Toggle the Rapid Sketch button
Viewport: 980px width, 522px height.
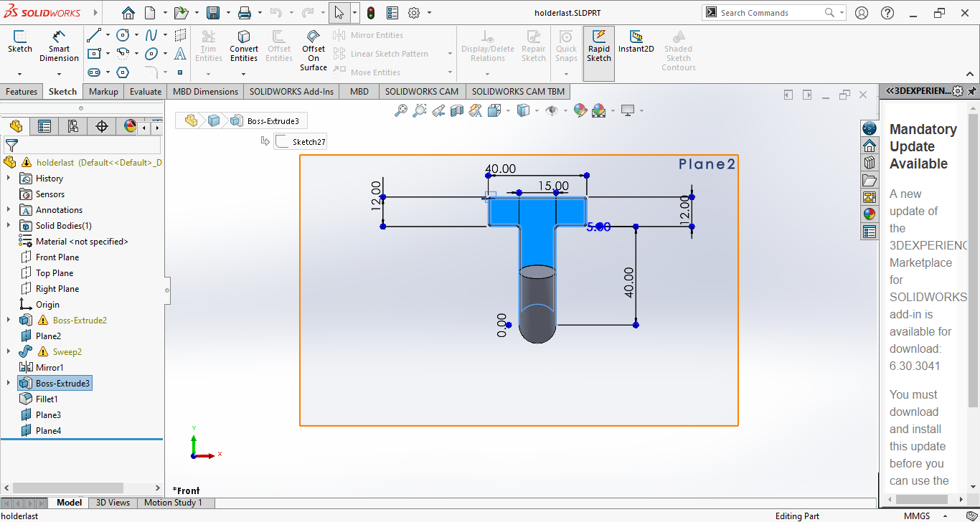click(598, 45)
